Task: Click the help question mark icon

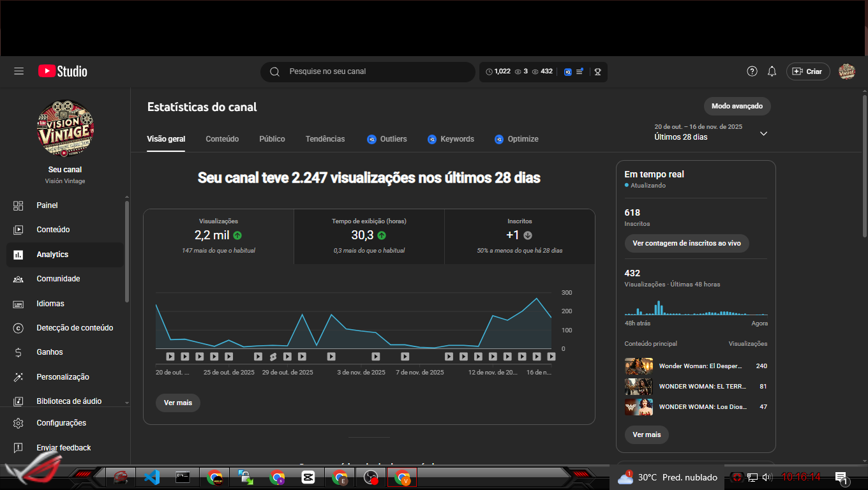Action: [752, 71]
